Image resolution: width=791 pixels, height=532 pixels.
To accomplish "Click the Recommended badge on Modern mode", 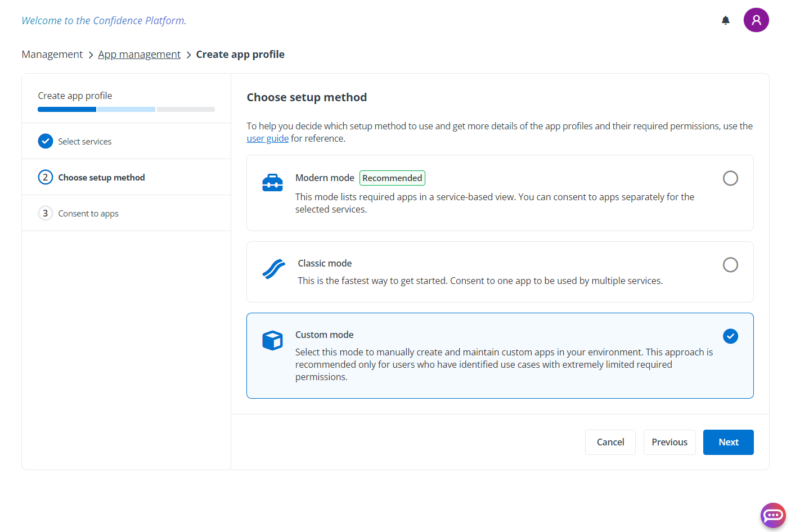I will (392, 178).
